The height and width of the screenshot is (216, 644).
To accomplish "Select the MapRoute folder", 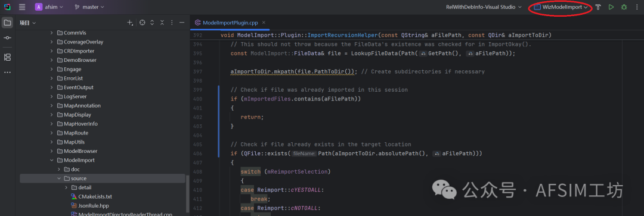I will tap(76, 133).
